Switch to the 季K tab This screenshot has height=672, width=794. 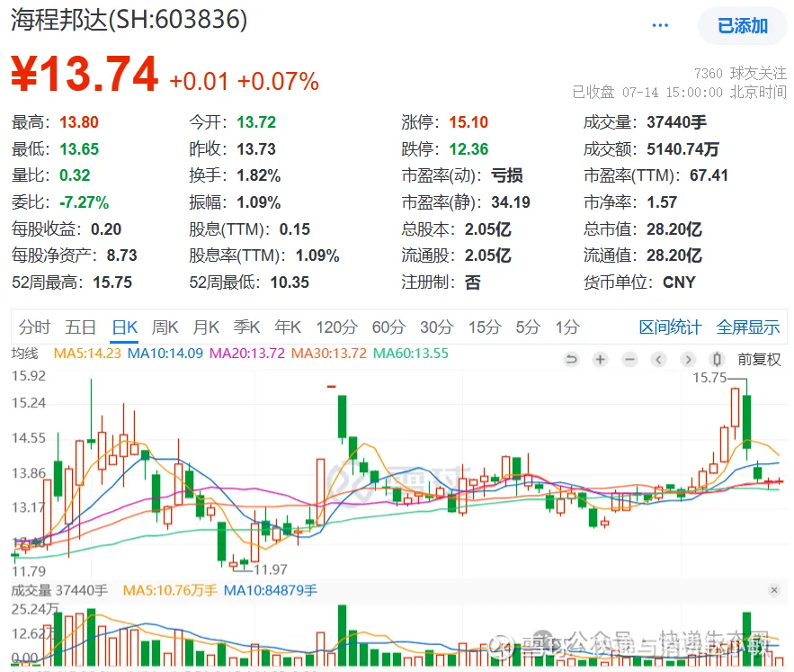[246, 327]
